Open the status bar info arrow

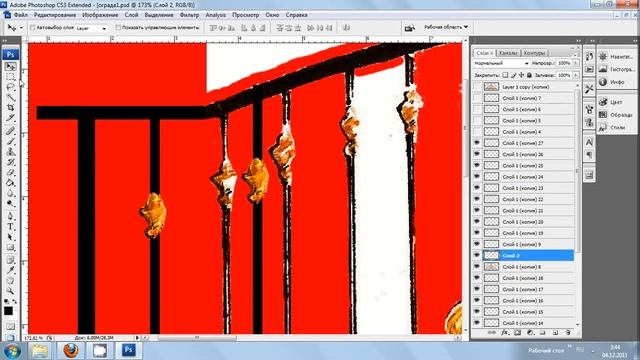pyautogui.click(x=137, y=338)
